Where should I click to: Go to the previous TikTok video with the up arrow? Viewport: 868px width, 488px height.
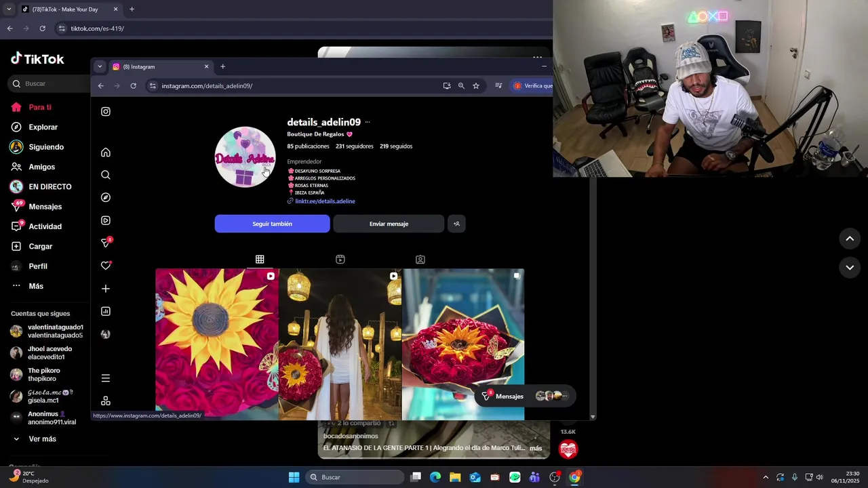850,239
